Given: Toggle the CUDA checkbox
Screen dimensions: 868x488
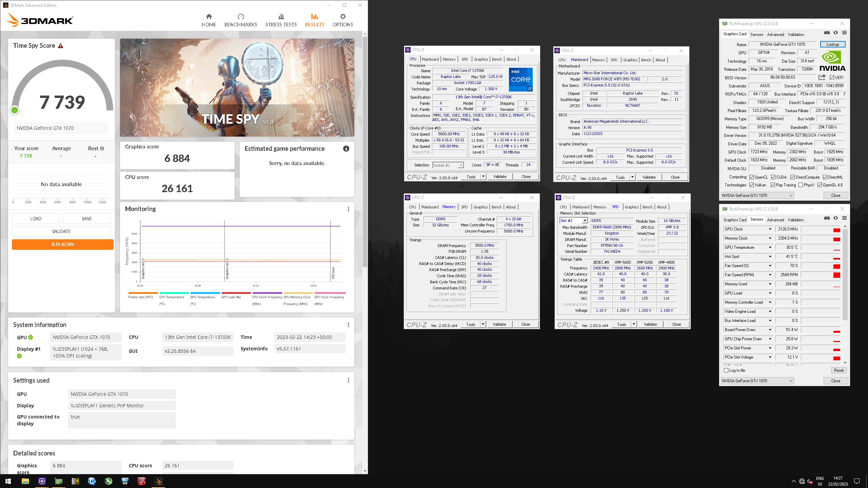Looking at the screenshot, I should pyautogui.click(x=773, y=177).
